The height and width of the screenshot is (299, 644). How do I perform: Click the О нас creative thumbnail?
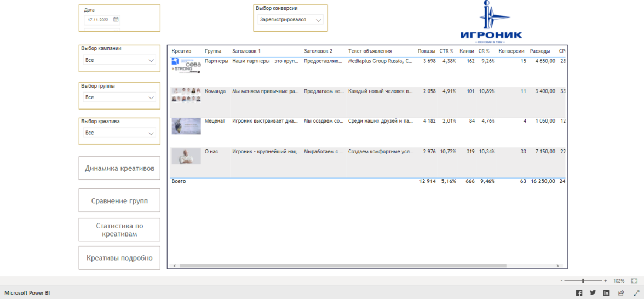[186, 156]
